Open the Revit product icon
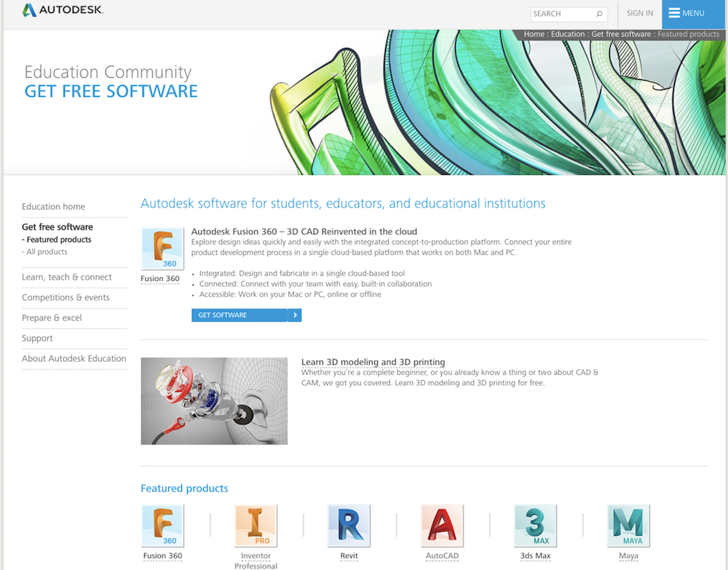 pos(349,526)
